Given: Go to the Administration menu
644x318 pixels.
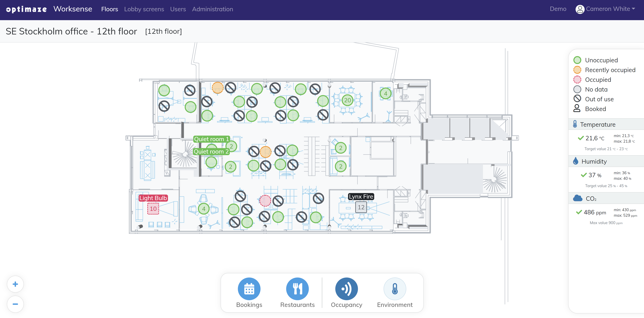Looking at the screenshot, I should coord(212,9).
